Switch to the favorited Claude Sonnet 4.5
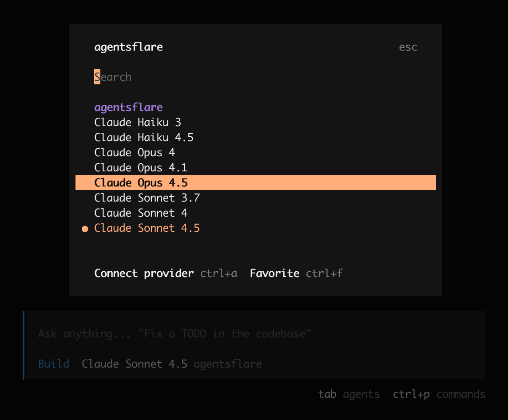Image resolution: width=508 pixels, height=420 pixels. pos(147,228)
